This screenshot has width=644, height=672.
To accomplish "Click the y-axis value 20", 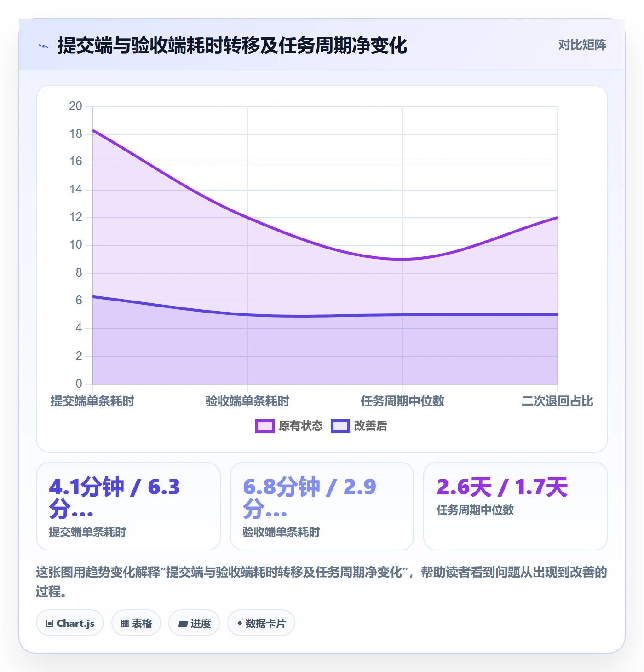I will 75,106.
